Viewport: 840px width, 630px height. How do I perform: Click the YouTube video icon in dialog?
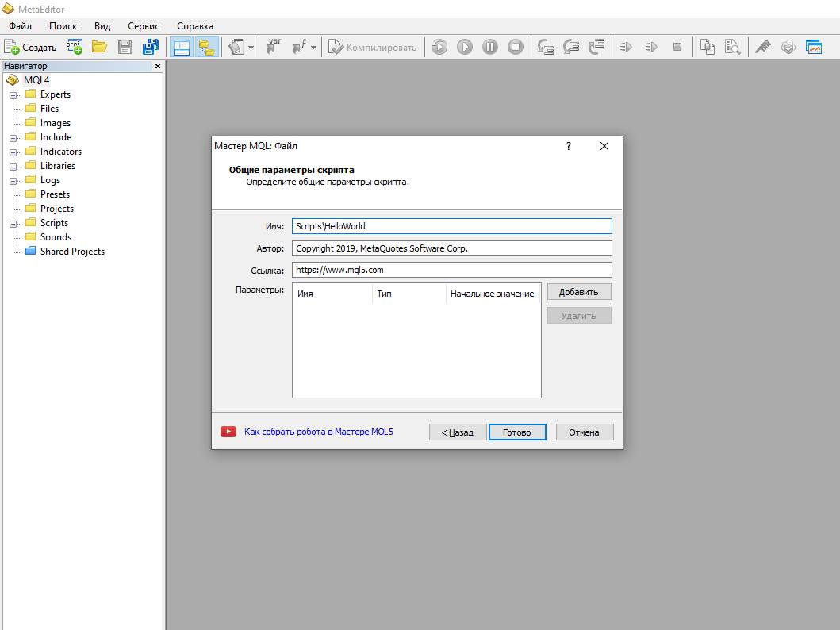[228, 432]
